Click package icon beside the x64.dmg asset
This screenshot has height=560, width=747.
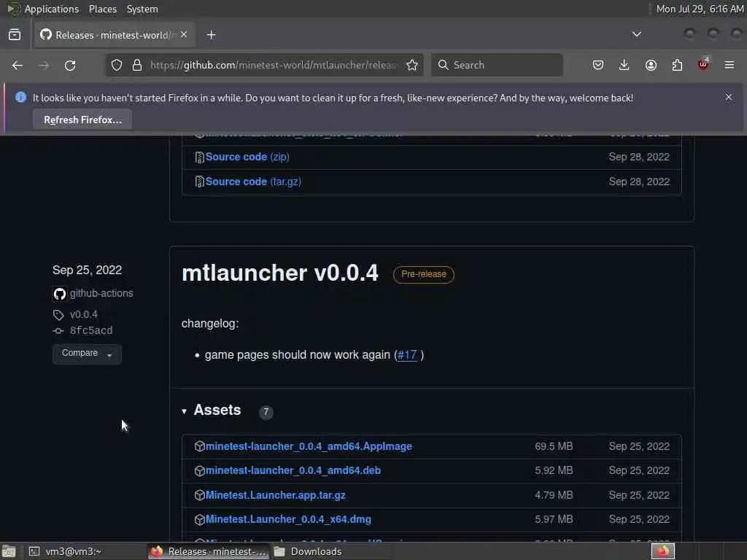[x=200, y=519]
